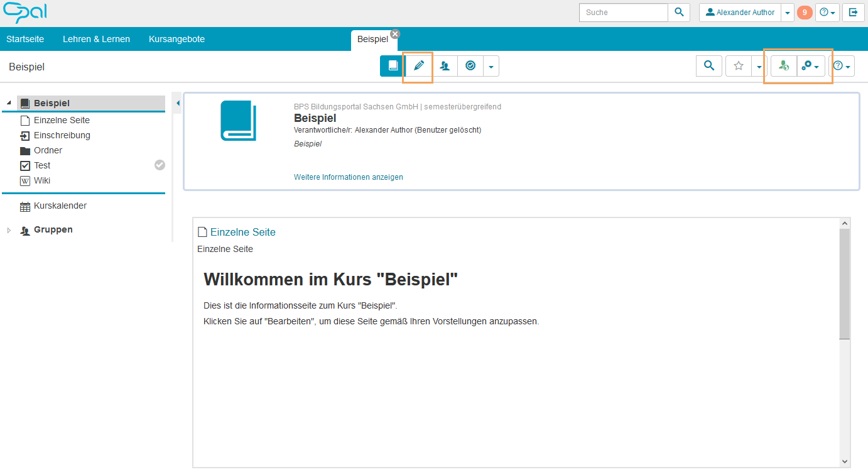Activate the magnifier search icon on the right
The width and height of the screenshot is (868, 472).
[708, 65]
